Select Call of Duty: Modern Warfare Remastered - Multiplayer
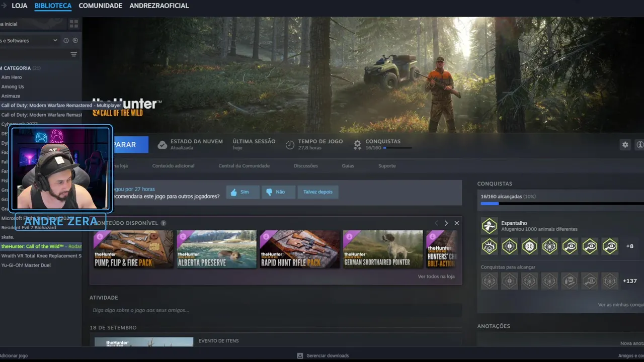The width and height of the screenshot is (644, 362). pyautogui.click(x=61, y=106)
